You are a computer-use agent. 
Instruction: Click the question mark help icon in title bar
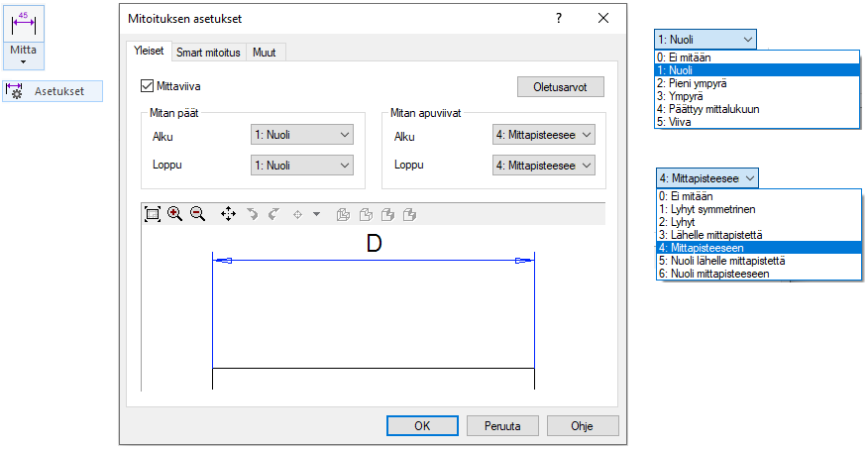pos(559,19)
